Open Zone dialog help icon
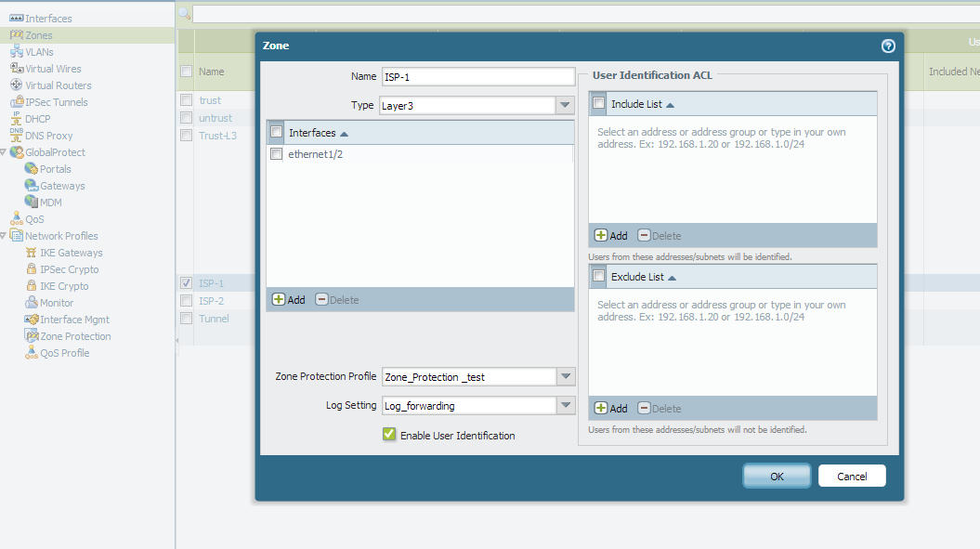Viewport: 980px width, 549px height. point(888,46)
